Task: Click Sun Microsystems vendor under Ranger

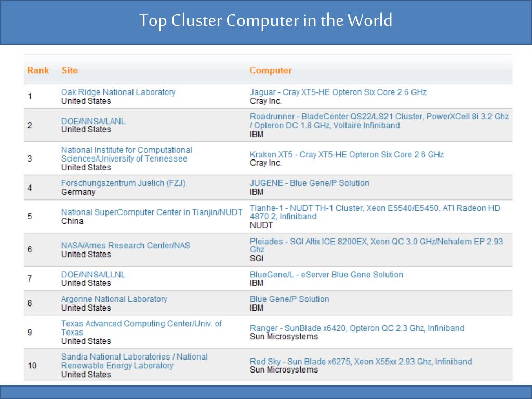Action: tap(284, 337)
